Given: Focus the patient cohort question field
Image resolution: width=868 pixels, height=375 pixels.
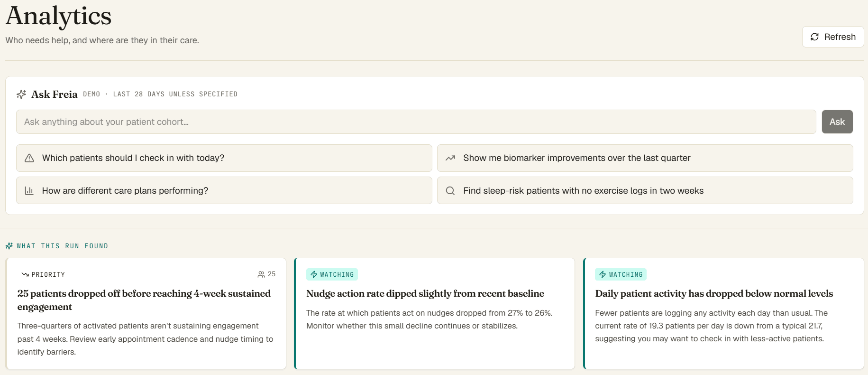Looking at the screenshot, I should click(x=416, y=122).
